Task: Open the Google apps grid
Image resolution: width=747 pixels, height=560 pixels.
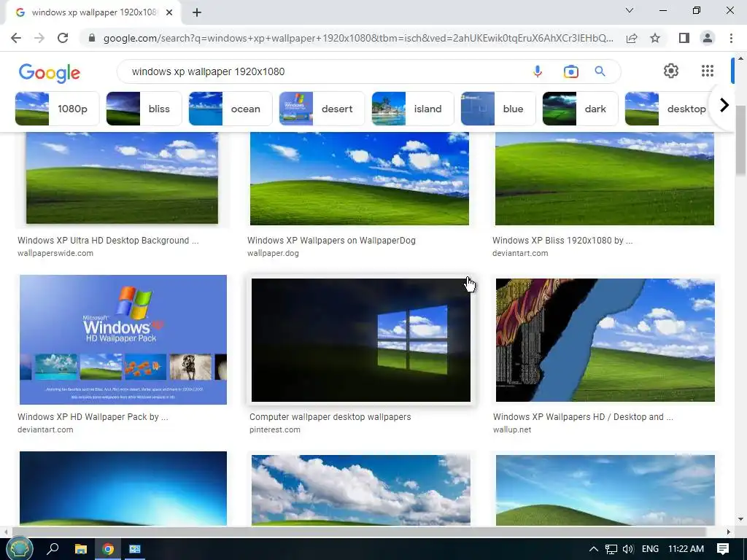Action: [708, 71]
